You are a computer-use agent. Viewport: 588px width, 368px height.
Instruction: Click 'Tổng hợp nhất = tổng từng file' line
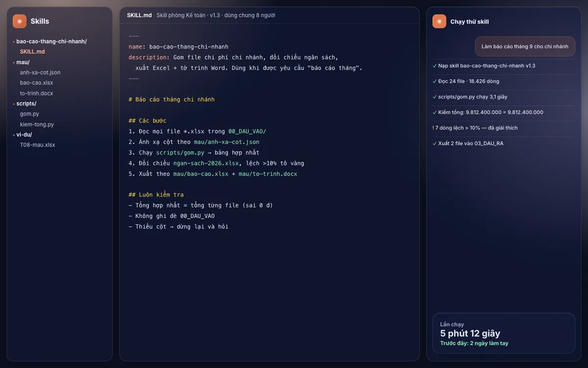[201, 205]
